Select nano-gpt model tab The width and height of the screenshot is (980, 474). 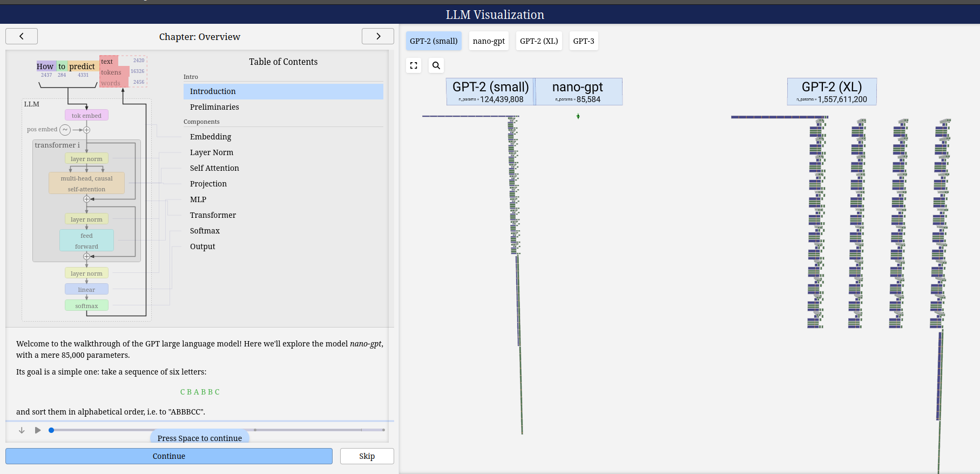pos(489,41)
